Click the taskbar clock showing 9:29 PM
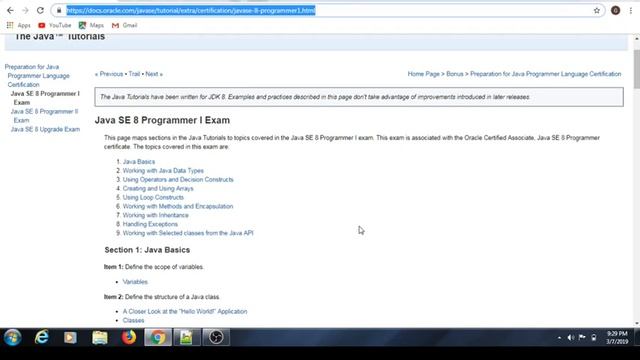This screenshot has width=640, height=360. click(617, 338)
